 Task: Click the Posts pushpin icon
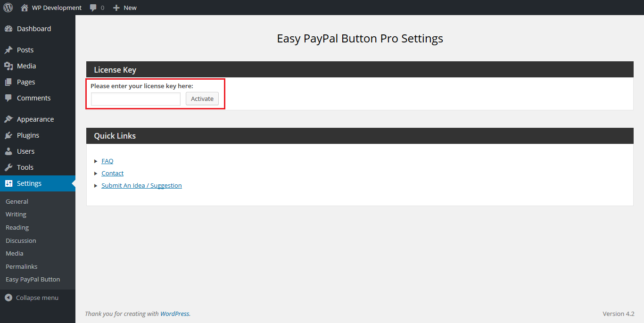(8, 50)
